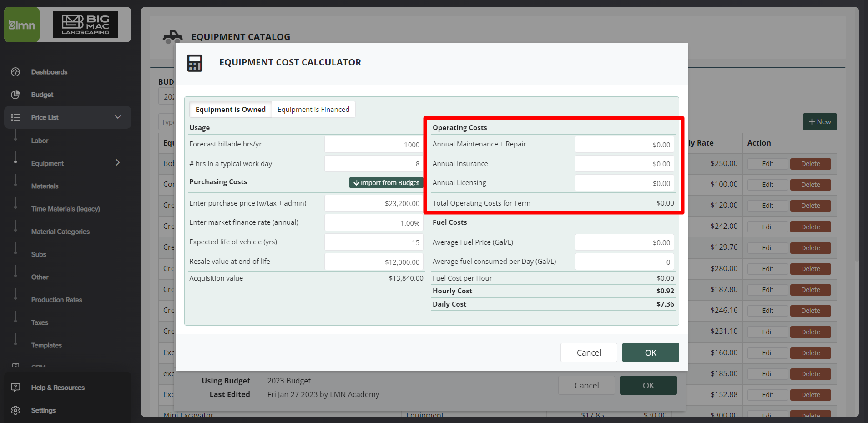Click Delete in the $120.00 row

[x=811, y=206]
